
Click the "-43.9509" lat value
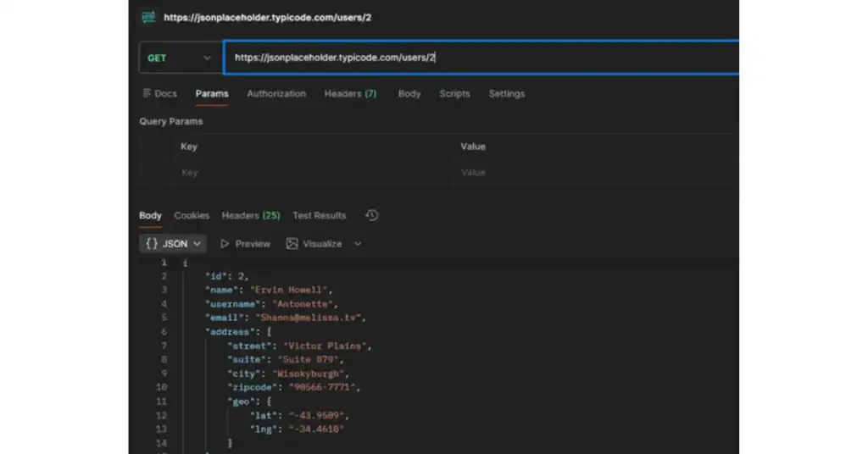pos(317,415)
